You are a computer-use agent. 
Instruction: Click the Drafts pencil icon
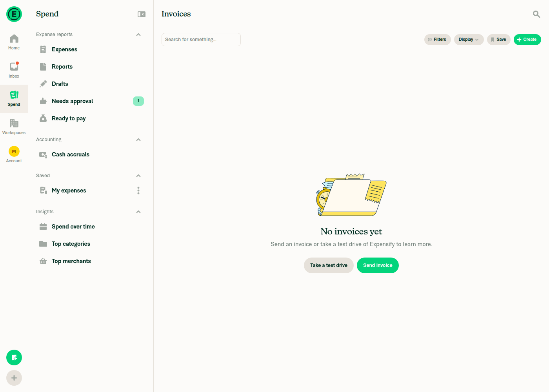[43, 84]
